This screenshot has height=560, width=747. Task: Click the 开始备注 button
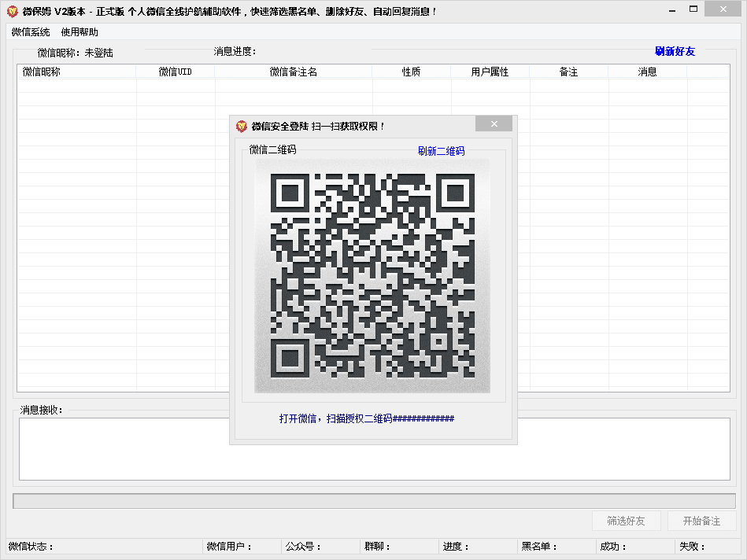coord(702,521)
